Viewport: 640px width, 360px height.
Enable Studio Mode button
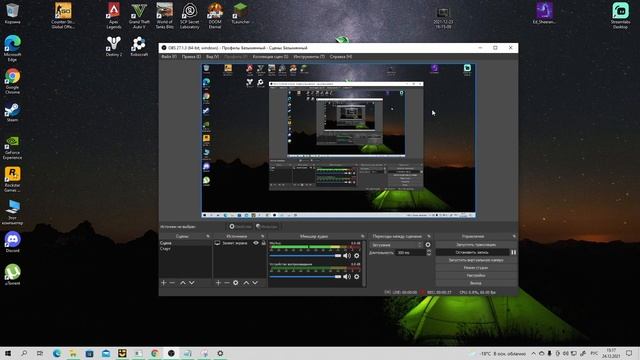point(476,268)
